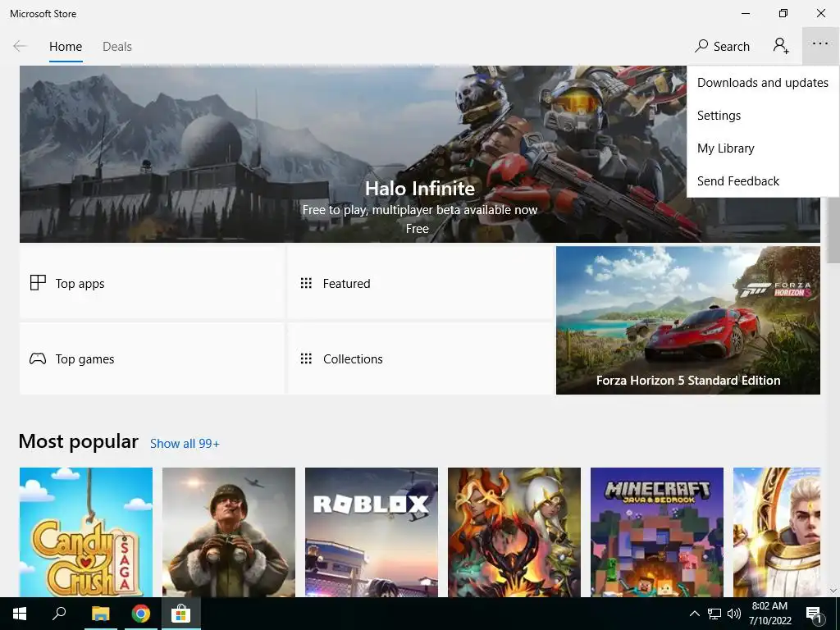The height and width of the screenshot is (630, 840).
Task: Show hidden system tray icons
Action: tap(694, 614)
